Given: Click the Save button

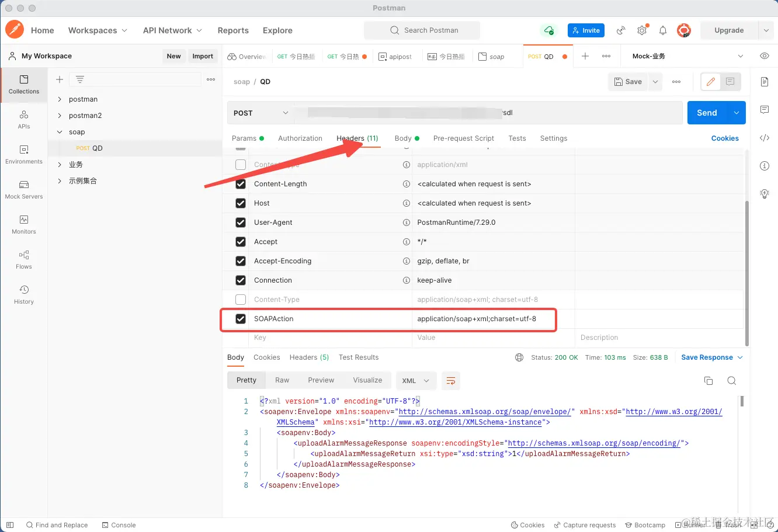Looking at the screenshot, I should tap(628, 82).
